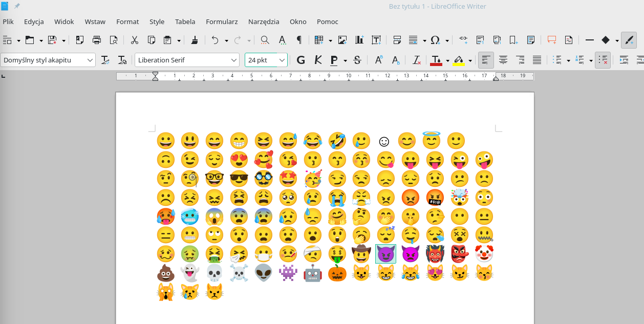Enable center paragraph alignment
Viewport: 644px width, 324px height.
click(x=503, y=60)
